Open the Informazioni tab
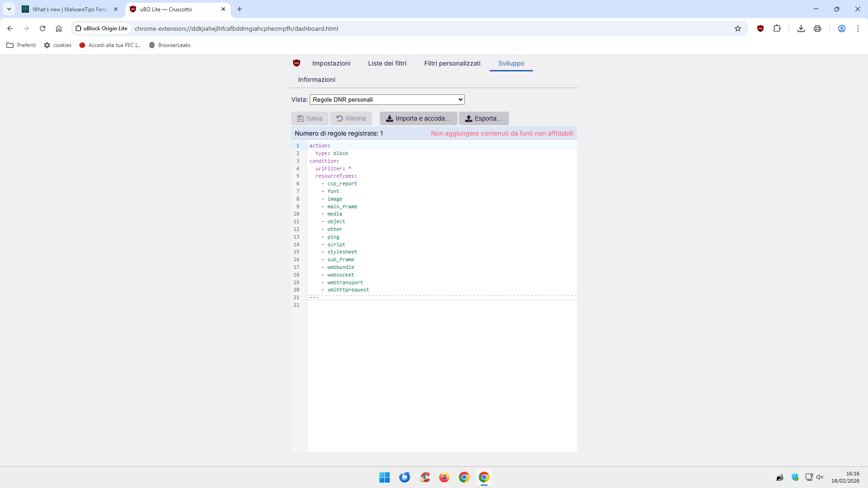The height and width of the screenshot is (488, 868). [x=316, y=80]
